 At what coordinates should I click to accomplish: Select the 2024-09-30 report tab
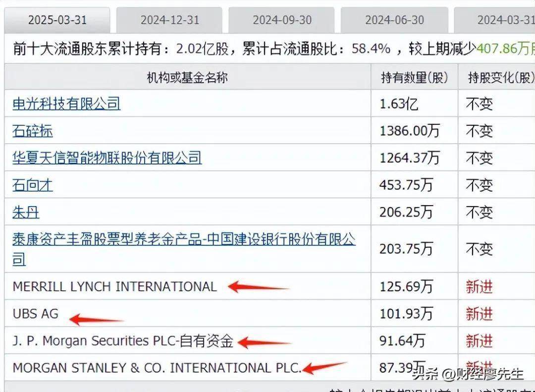[x=282, y=20]
